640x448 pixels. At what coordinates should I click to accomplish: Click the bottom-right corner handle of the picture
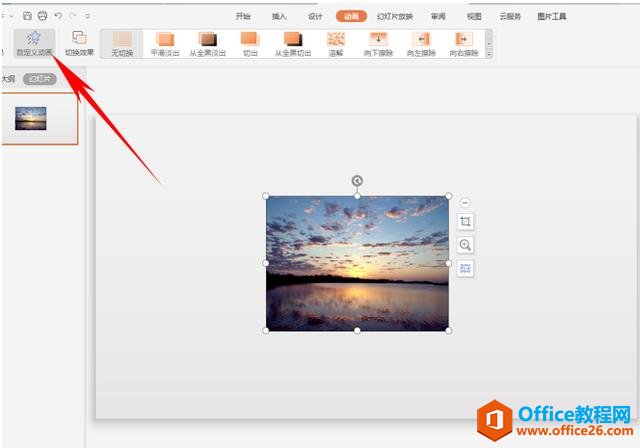point(449,330)
